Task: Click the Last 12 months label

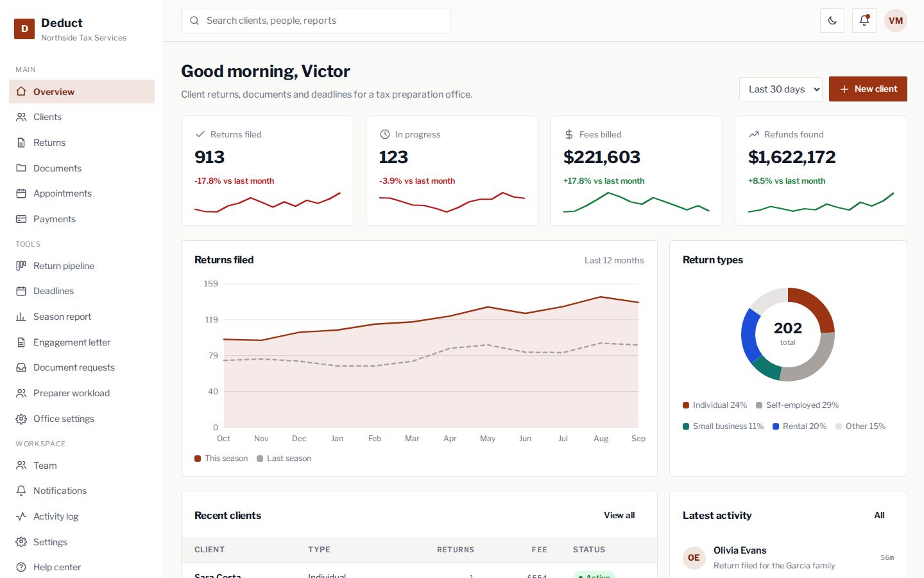Action: pos(614,260)
